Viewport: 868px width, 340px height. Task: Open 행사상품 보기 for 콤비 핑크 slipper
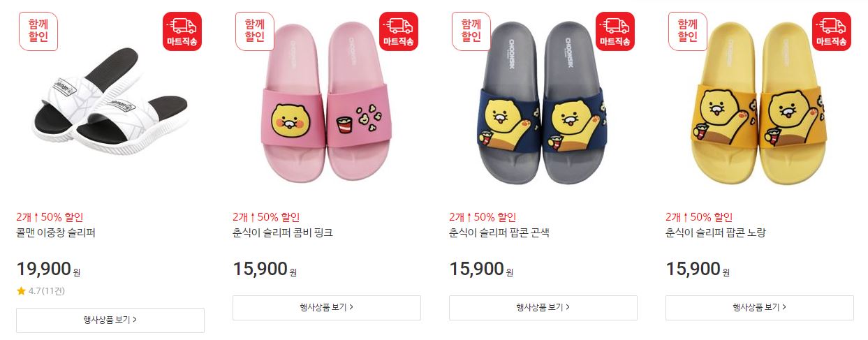coord(327,307)
